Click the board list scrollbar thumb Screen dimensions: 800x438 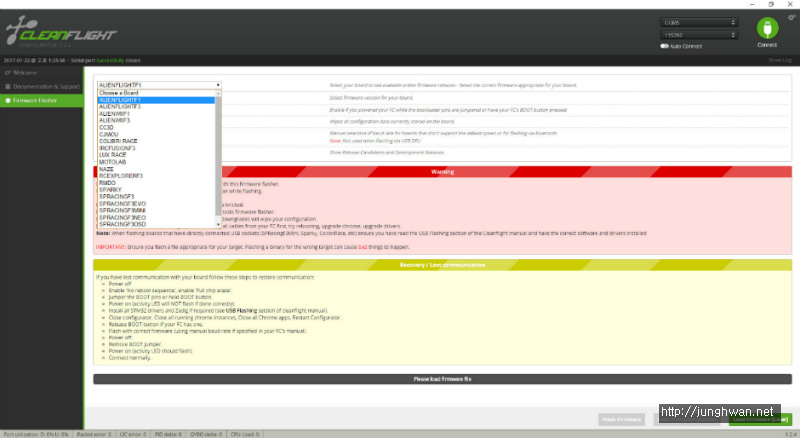pos(218,156)
